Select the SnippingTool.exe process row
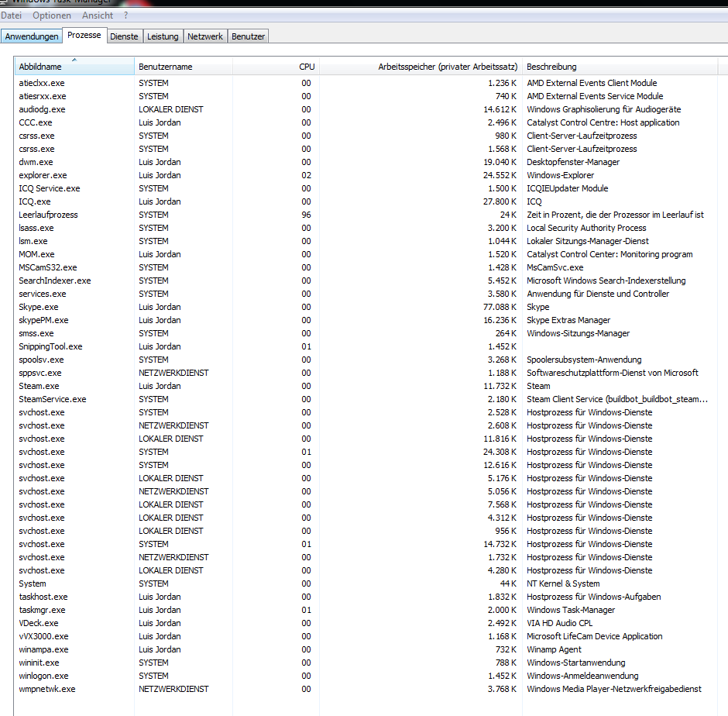Screen dimensions: 728x716 (366, 346)
